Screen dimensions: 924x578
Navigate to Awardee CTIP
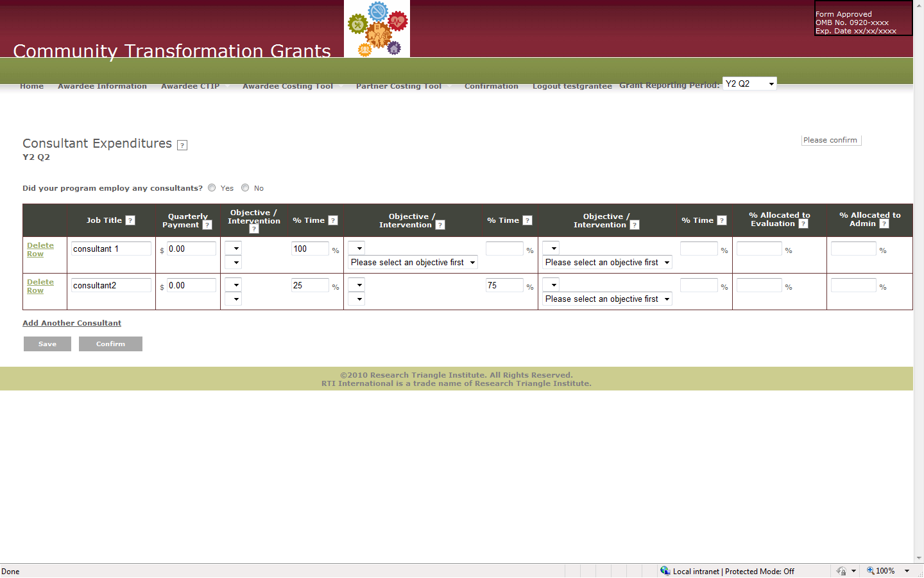click(191, 86)
